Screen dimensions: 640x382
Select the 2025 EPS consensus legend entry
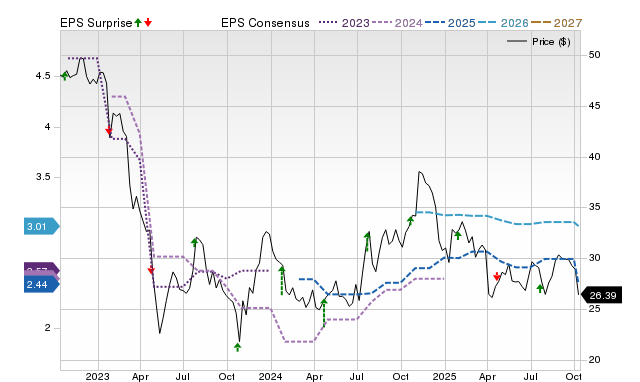[450, 23]
